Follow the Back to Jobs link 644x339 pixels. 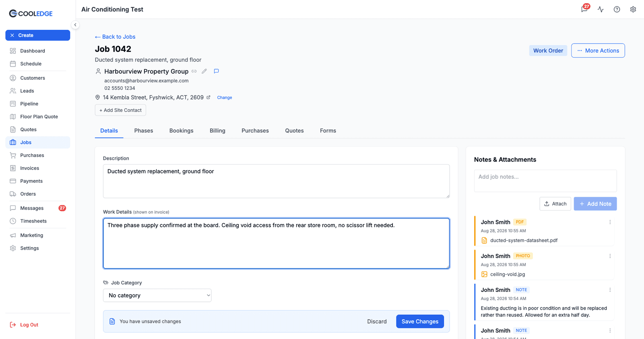[x=115, y=37]
